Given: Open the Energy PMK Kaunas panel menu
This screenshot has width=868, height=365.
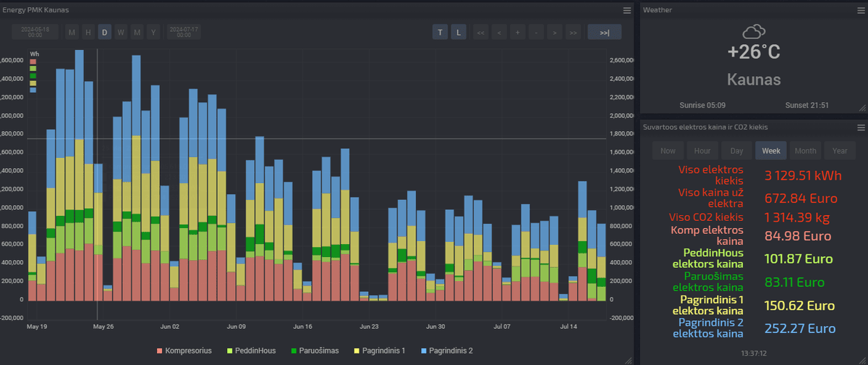Looking at the screenshot, I should point(627,10).
